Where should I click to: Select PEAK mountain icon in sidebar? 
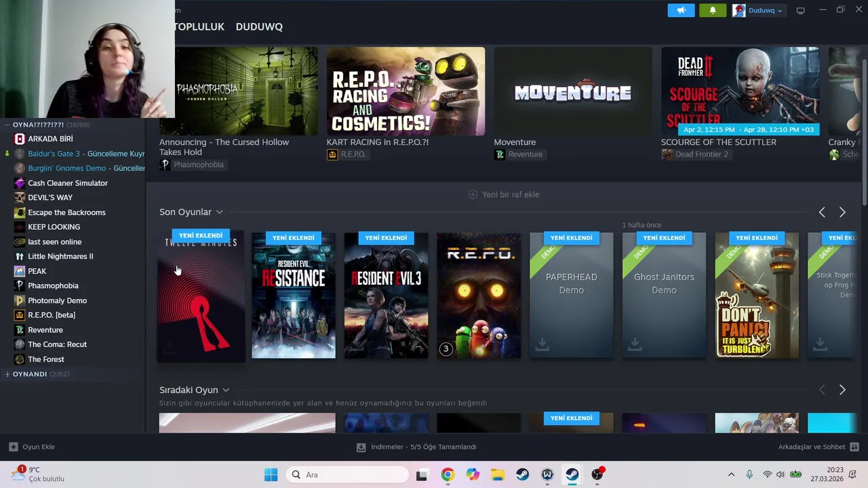click(x=20, y=271)
